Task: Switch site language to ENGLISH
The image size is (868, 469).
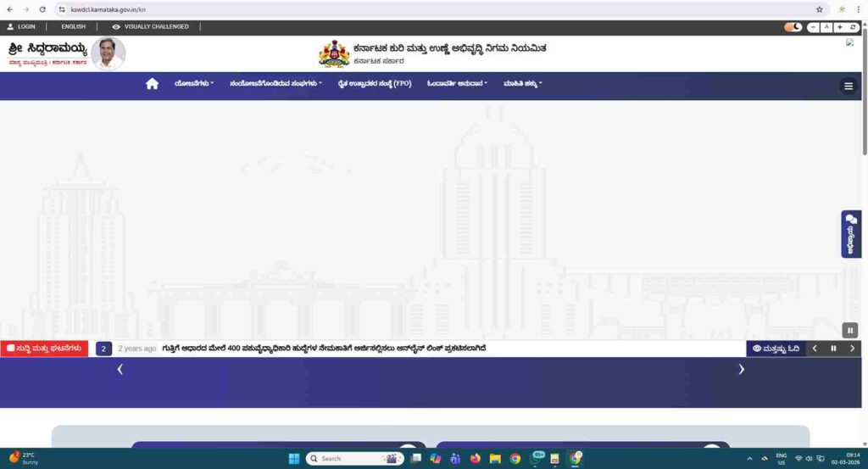Action: pos(73,27)
